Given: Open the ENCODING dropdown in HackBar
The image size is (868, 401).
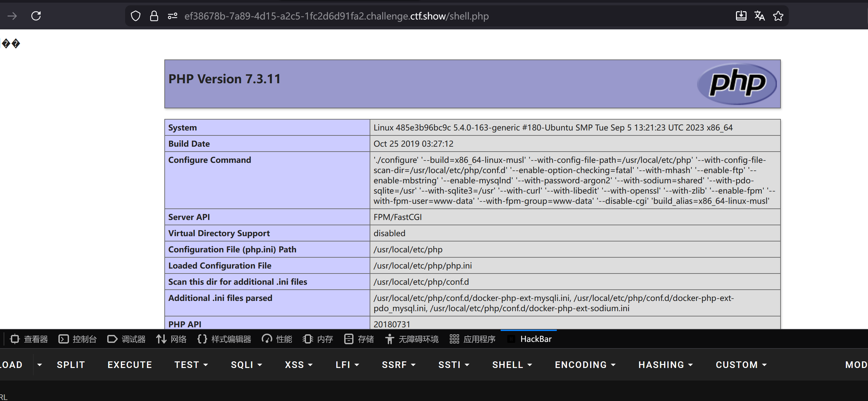Looking at the screenshot, I should (x=585, y=365).
